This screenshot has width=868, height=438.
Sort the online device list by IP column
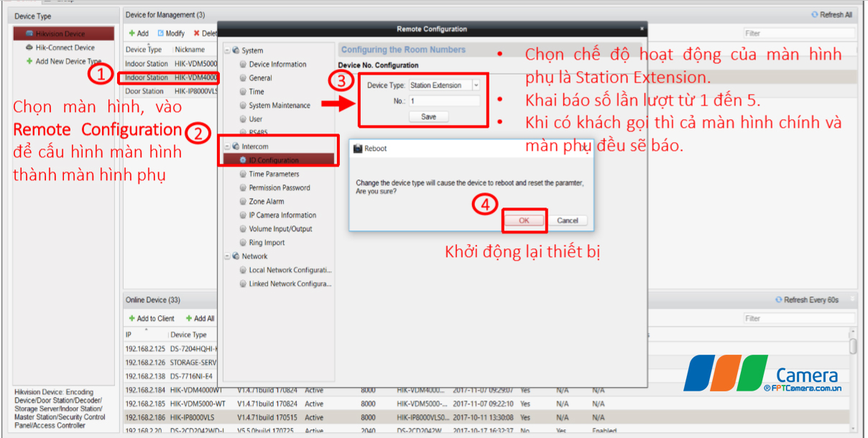[x=146, y=335]
